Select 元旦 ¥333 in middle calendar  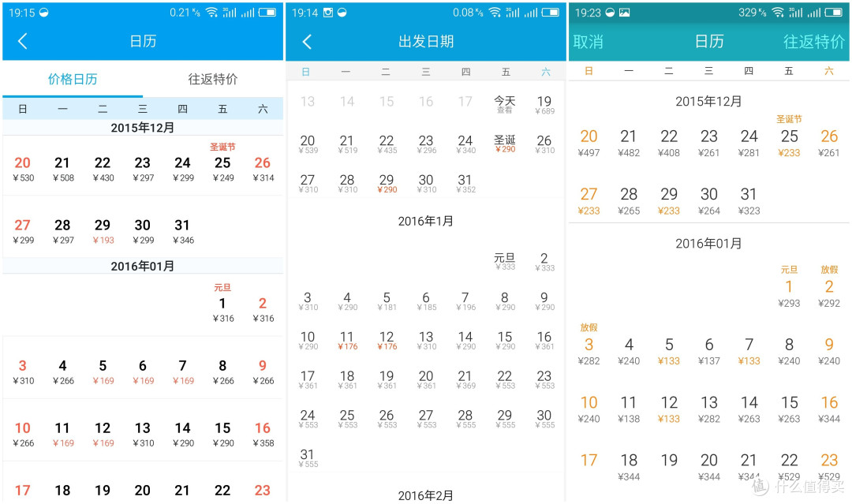click(505, 261)
